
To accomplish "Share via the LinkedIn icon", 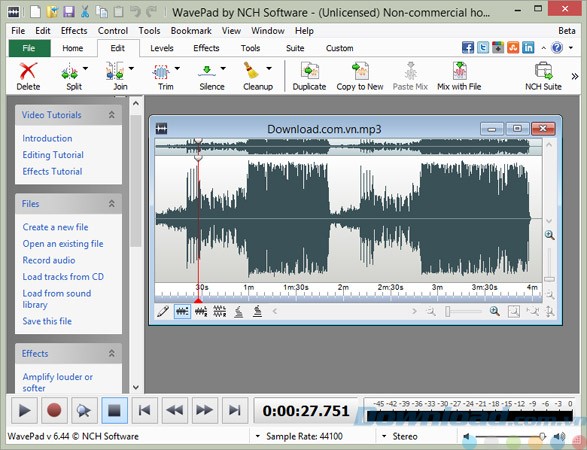I will click(528, 48).
